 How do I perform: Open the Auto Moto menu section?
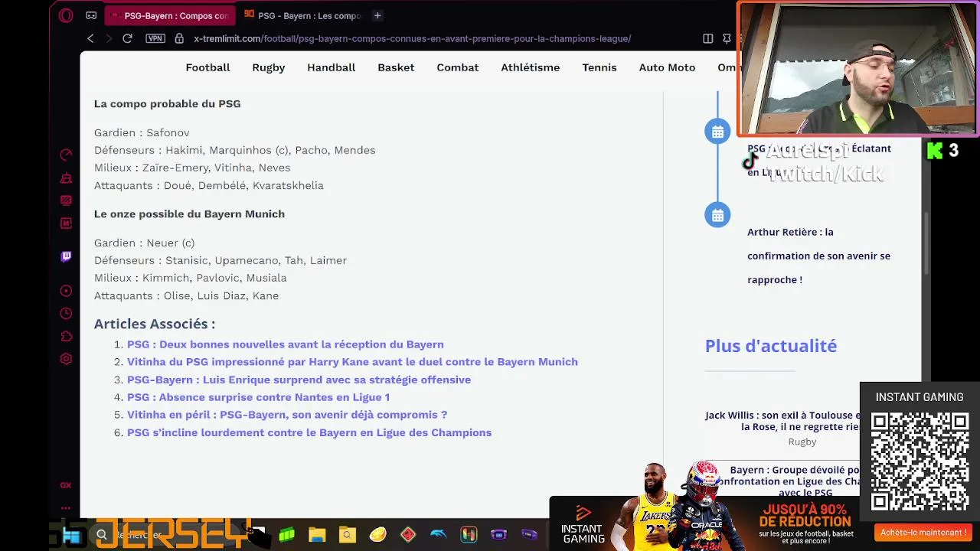point(667,67)
